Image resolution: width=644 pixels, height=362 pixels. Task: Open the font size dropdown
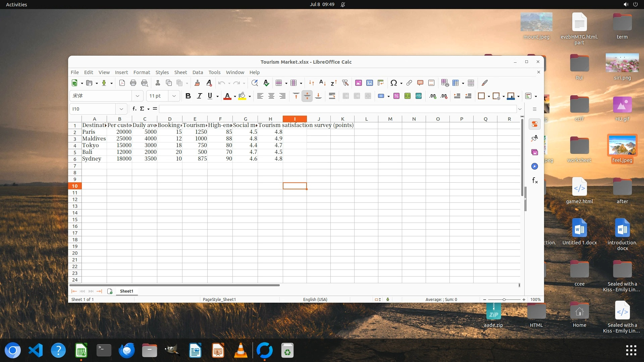tap(174, 96)
